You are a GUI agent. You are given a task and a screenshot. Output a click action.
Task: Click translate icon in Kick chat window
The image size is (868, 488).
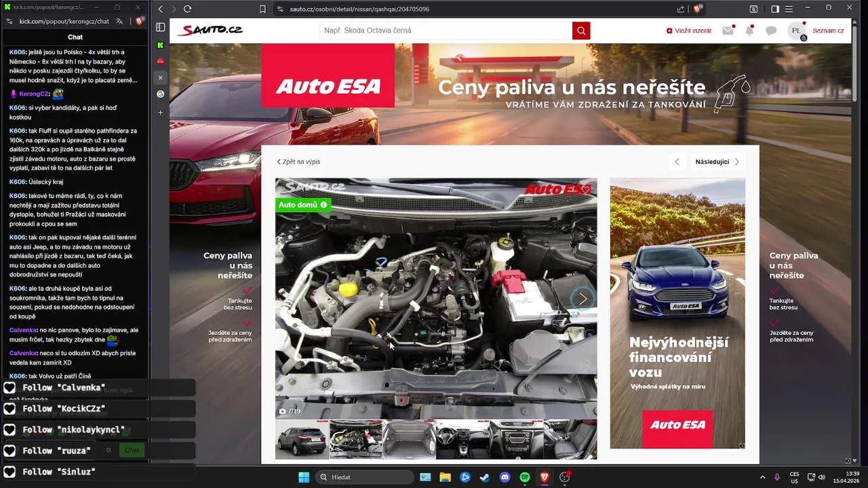pos(119,21)
